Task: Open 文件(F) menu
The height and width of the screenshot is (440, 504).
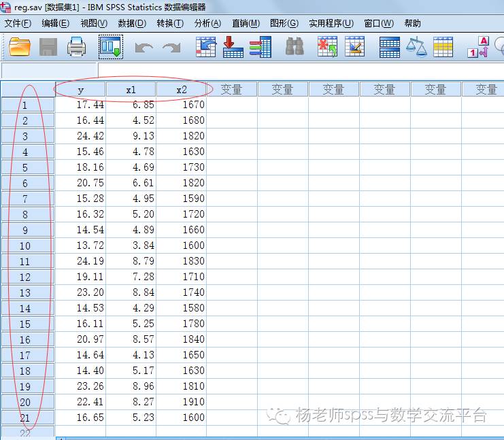Action: pos(18,23)
